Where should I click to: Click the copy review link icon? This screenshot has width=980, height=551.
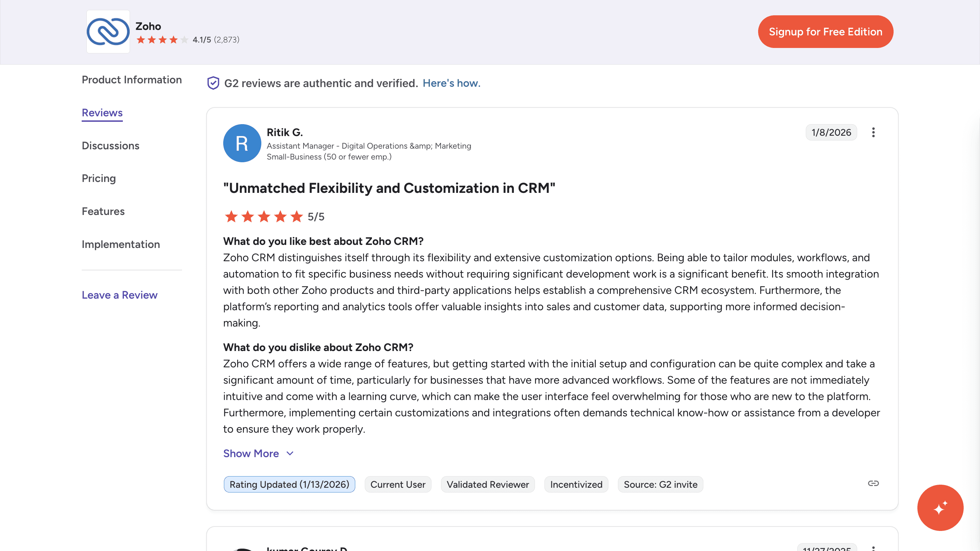tap(873, 483)
